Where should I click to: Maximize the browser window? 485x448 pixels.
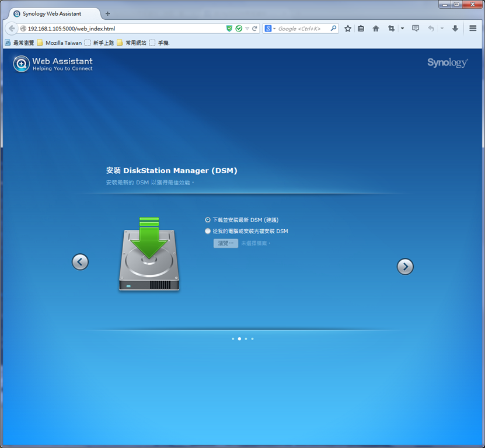456,4
